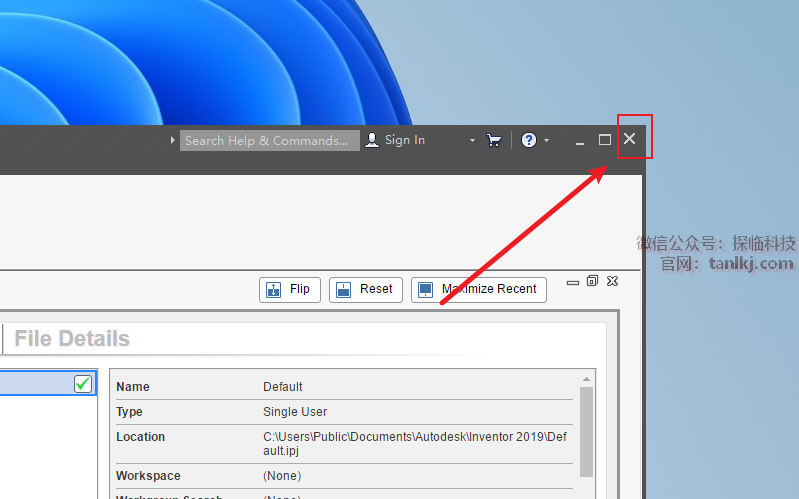
Task: Click the Sign In user icon
Action: point(372,140)
